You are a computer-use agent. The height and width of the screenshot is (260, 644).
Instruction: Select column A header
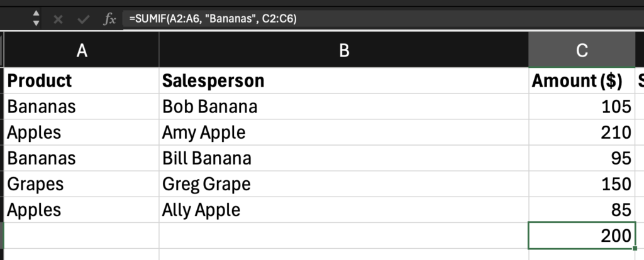82,50
